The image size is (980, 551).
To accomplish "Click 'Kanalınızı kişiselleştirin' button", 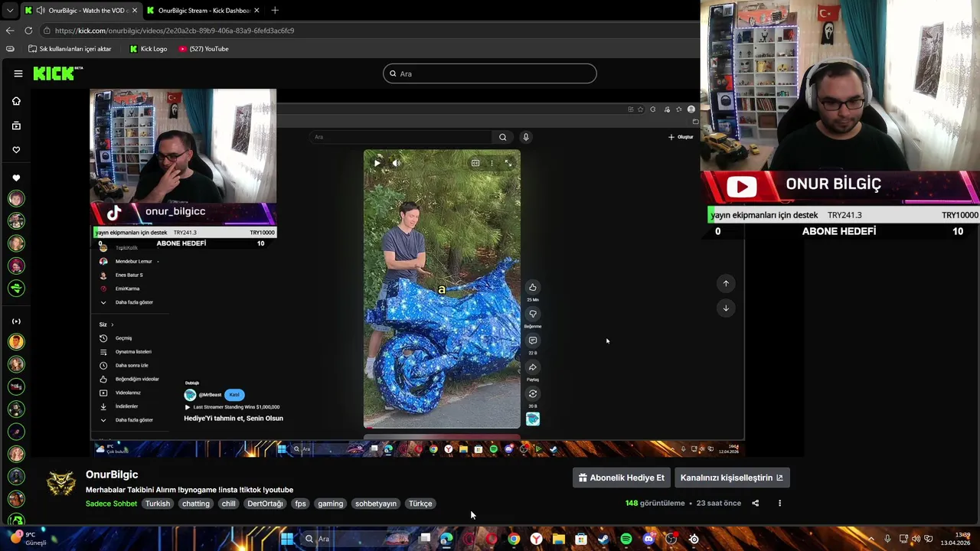I will point(731,478).
